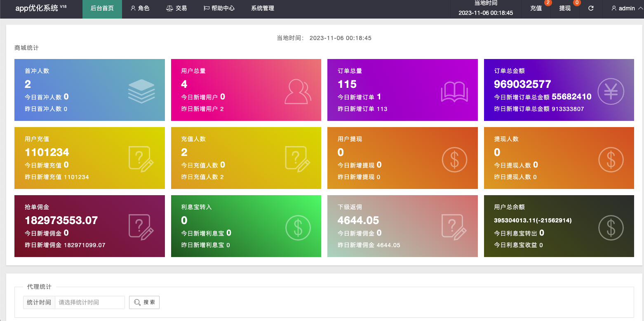Click the dollar icon in 用户总余额 card
644x321 pixels.
coord(611,227)
